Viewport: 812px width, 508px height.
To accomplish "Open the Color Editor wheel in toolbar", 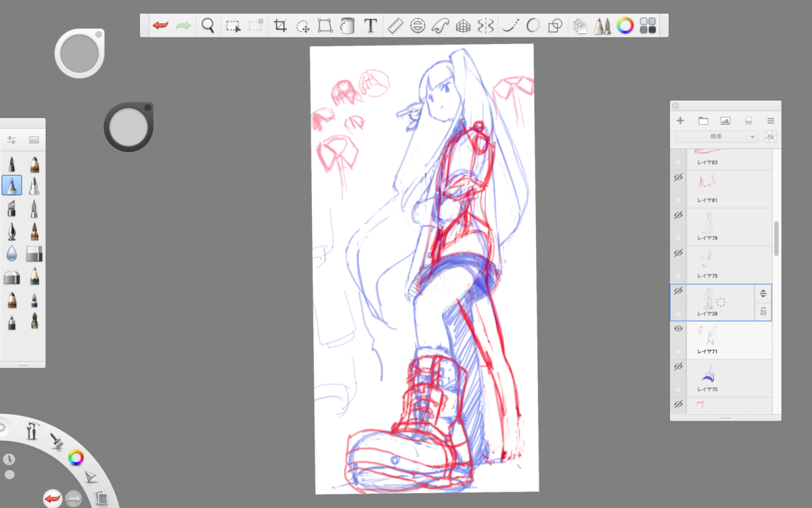I will (625, 26).
